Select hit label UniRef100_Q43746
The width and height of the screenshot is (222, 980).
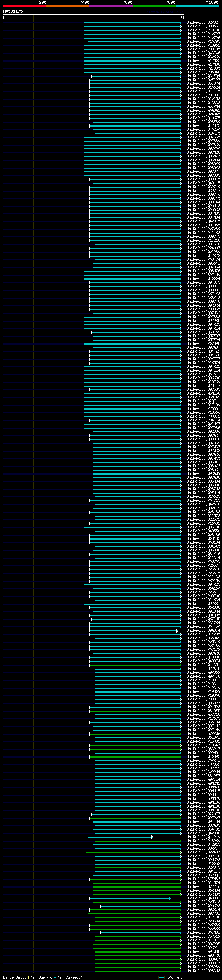tap(203, 53)
